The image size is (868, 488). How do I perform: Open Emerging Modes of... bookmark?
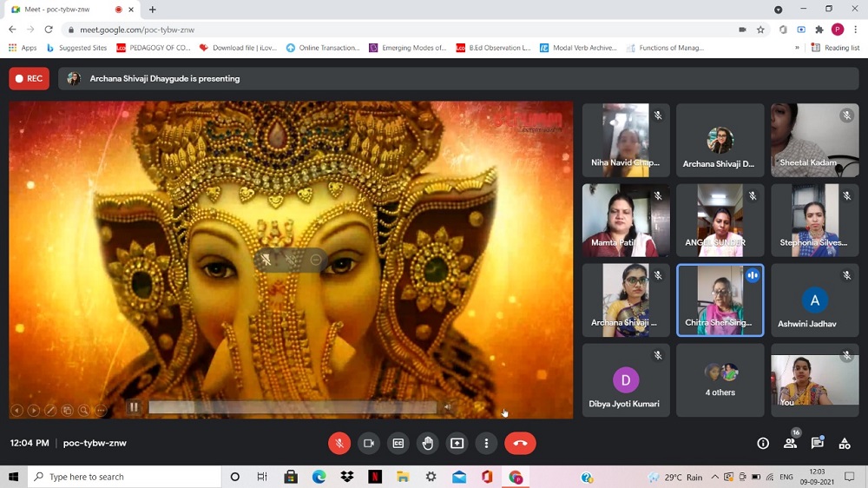(407, 48)
